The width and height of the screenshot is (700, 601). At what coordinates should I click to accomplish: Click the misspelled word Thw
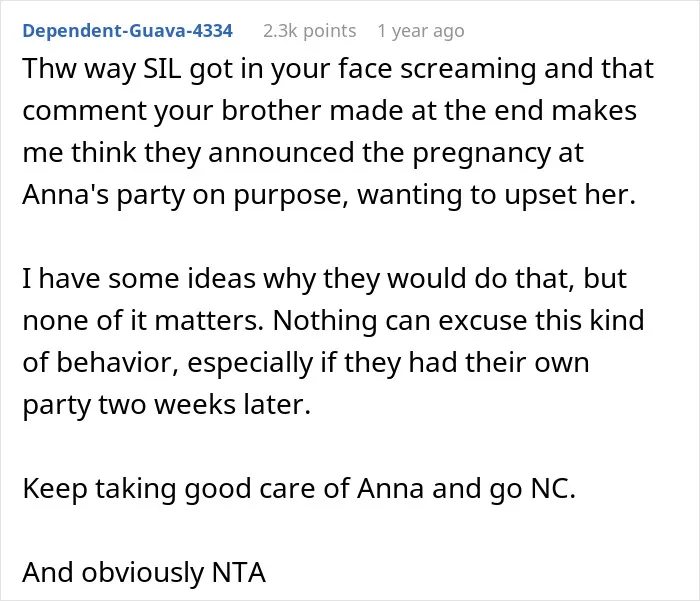50,69
